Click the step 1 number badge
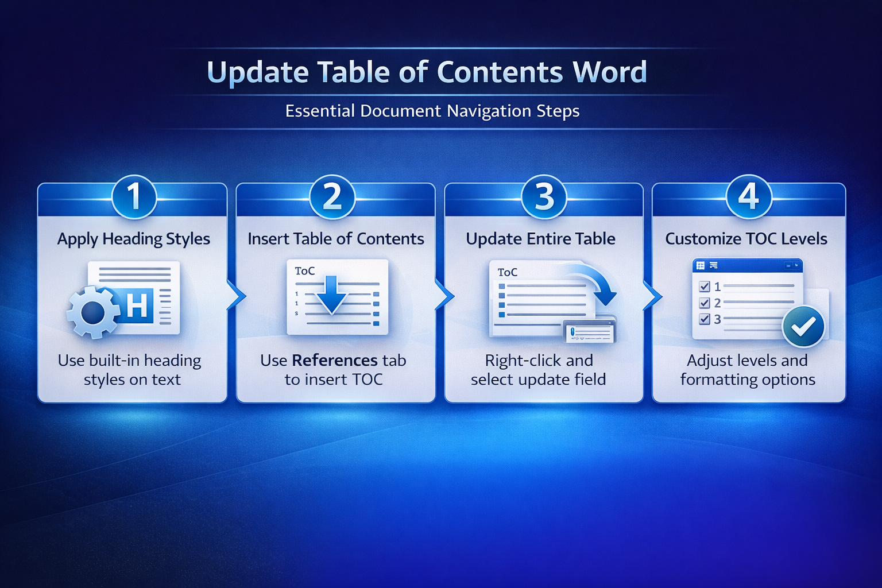The width and height of the screenshot is (882, 588). tap(134, 197)
